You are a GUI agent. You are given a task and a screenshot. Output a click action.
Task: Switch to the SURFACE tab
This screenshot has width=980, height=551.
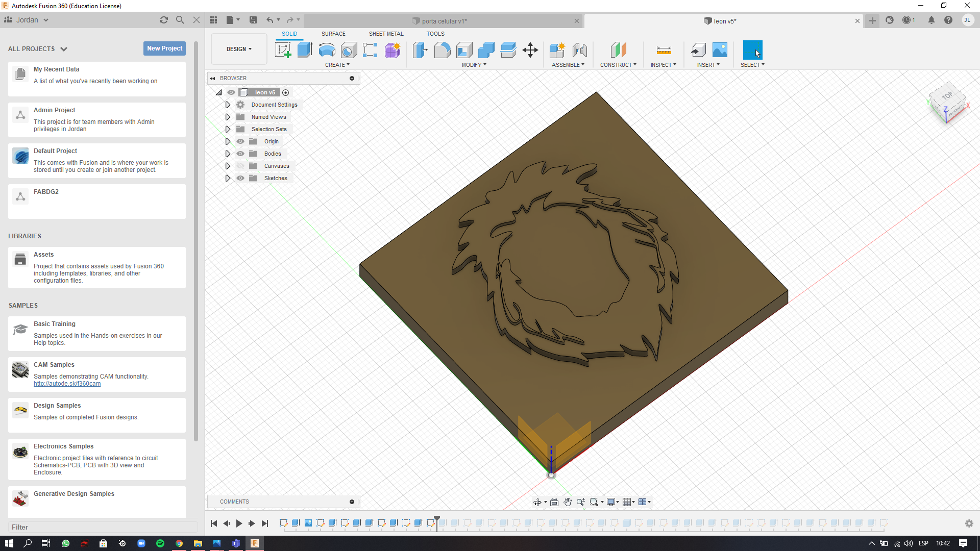click(333, 34)
